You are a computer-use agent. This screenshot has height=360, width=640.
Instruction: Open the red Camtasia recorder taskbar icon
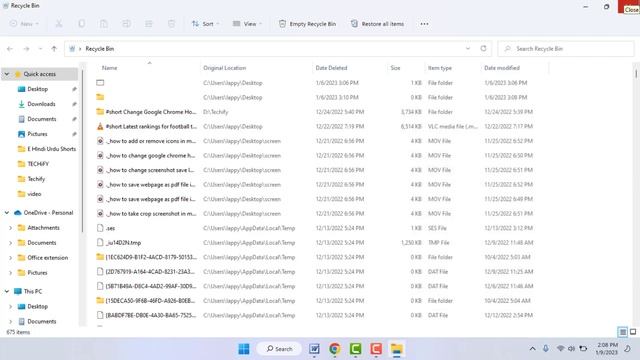click(x=376, y=349)
